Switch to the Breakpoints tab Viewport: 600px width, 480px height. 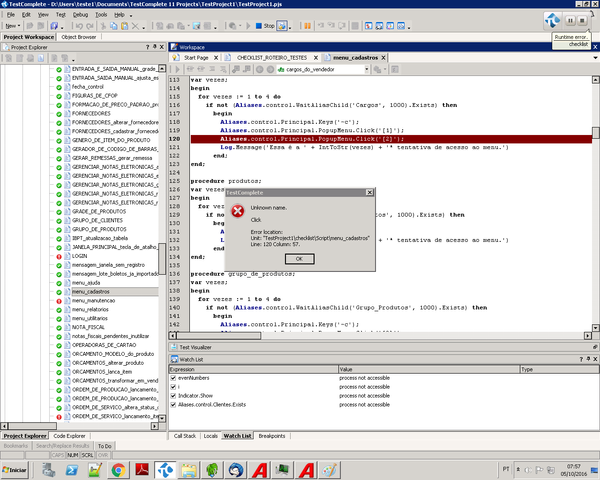(x=272, y=436)
